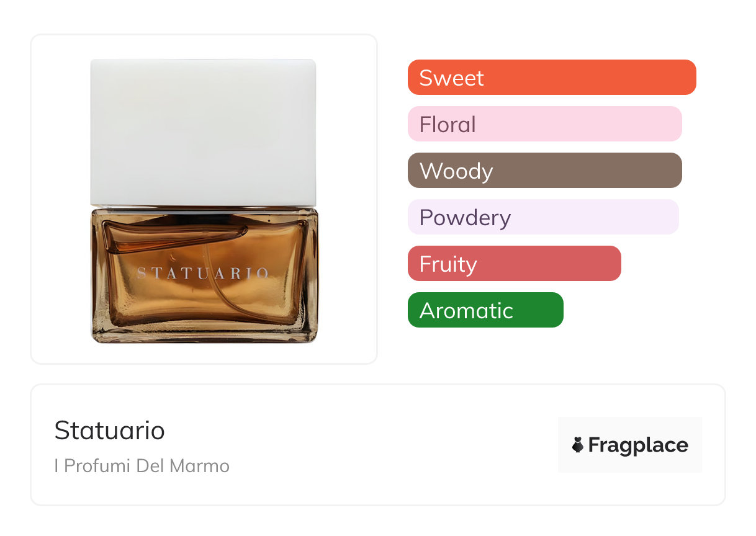
Task: Click the word Woody label text
Action: point(456,171)
